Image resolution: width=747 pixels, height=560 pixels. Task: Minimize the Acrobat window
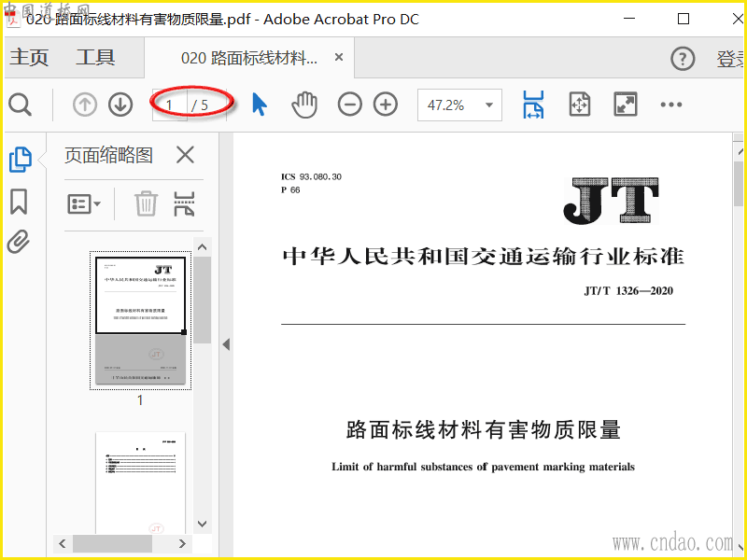tap(629, 19)
